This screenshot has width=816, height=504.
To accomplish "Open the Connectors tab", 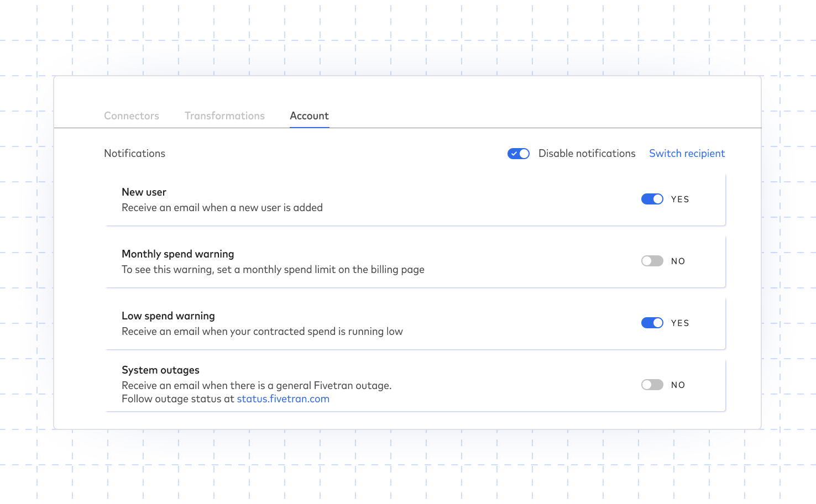I will click(x=132, y=116).
